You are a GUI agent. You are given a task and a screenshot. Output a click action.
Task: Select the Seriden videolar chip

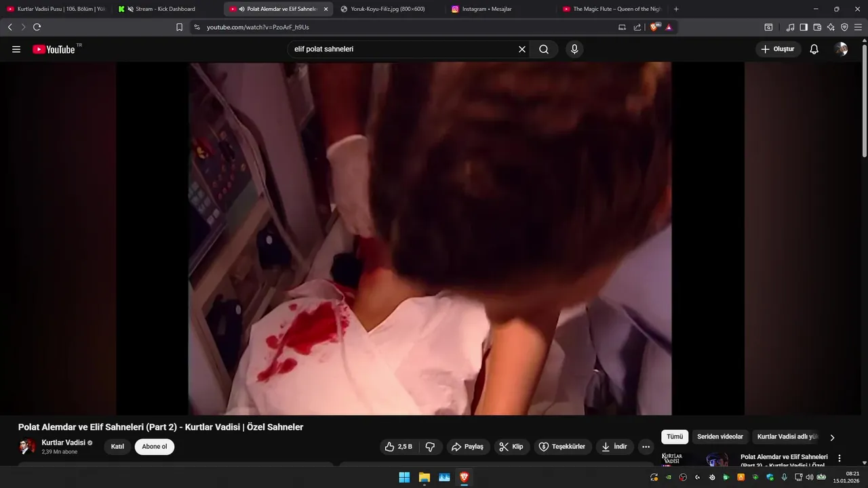tap(720, 437)
